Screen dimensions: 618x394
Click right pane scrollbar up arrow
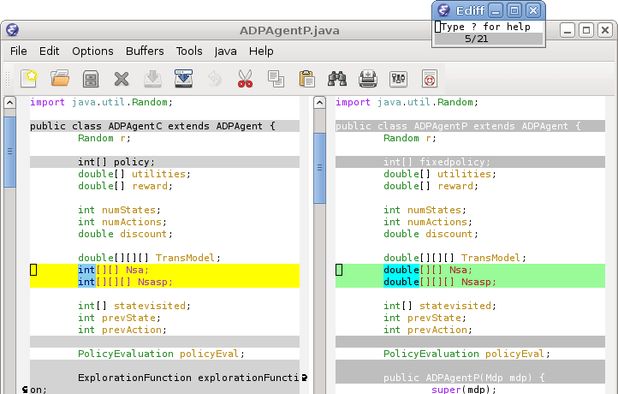(320, 103)
